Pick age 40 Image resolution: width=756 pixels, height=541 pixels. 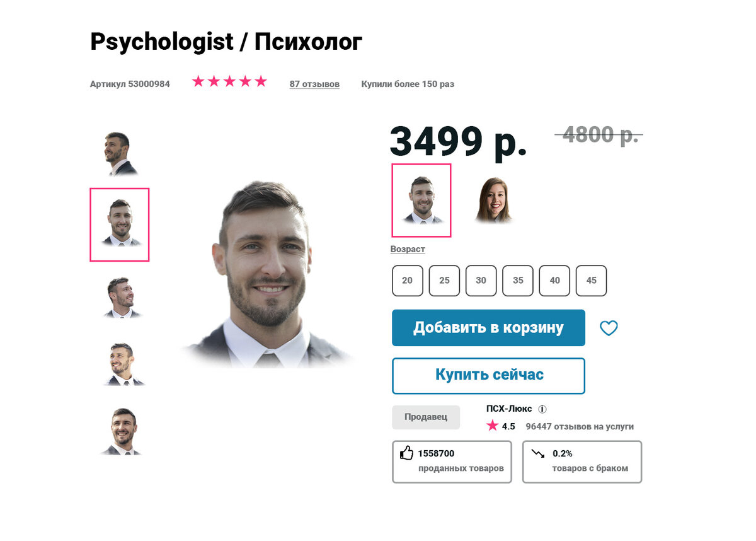point(554,281)
